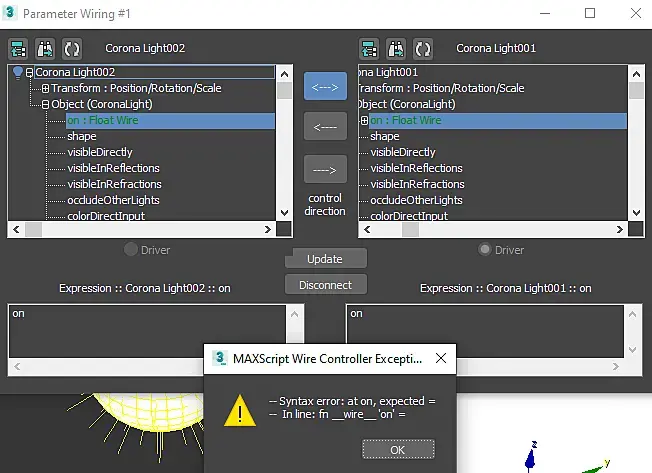652x473 pixels.
Task: Select the left Driver radio button
Action: 131,249
